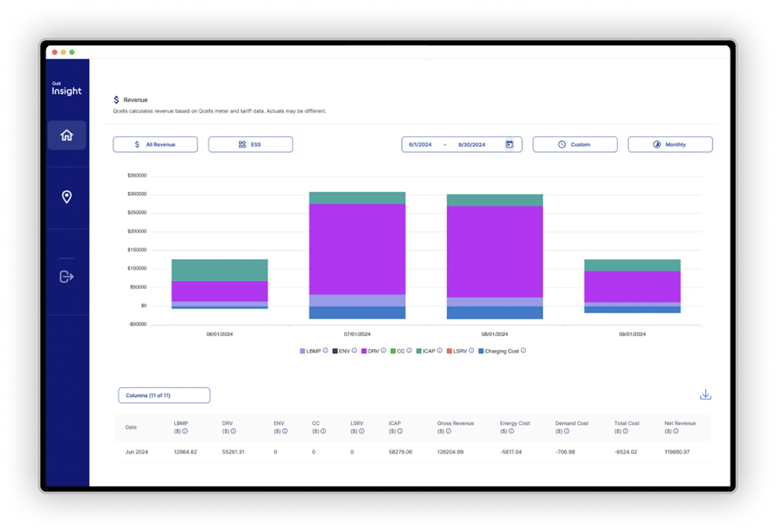This screenshot has height=532, width=776.
Task: Open the Columns (11 of 11) selector
Action: (x=164, y=395)
